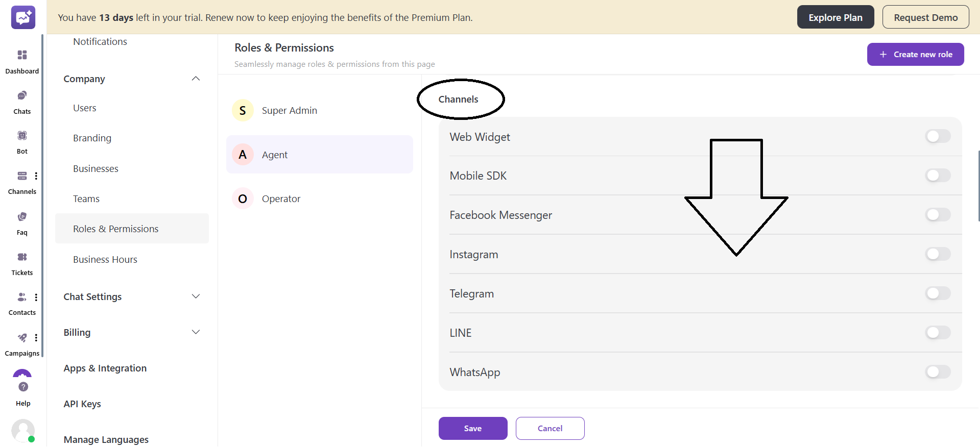Open Businesses settings page
This screenshot has height=447, width=980.
pos(95,168)
